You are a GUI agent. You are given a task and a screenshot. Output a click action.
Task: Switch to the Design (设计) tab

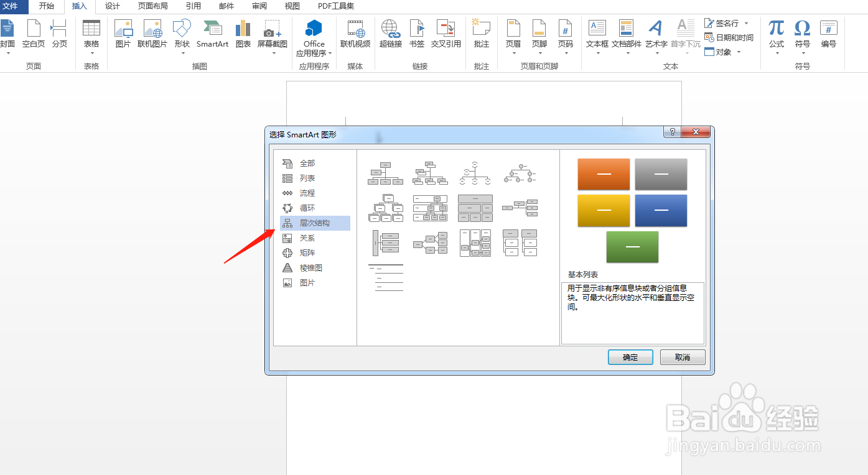coord(113,6)
